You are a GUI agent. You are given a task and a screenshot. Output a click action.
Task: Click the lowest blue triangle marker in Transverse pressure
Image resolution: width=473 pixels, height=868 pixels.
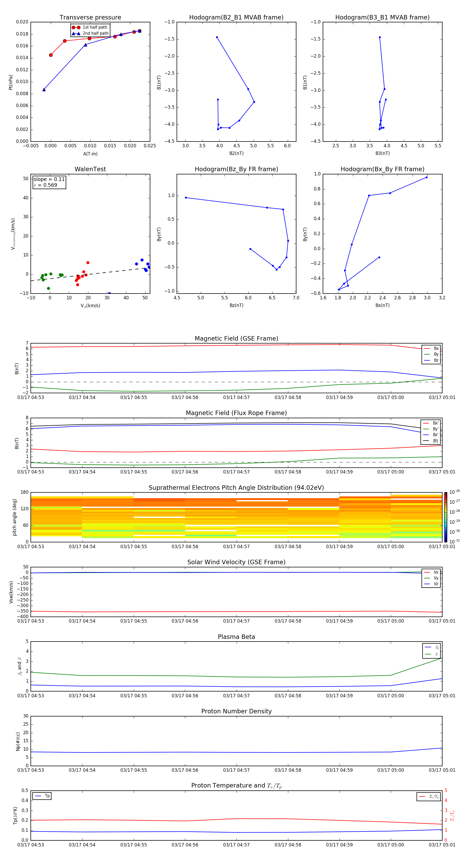[44, 90]
